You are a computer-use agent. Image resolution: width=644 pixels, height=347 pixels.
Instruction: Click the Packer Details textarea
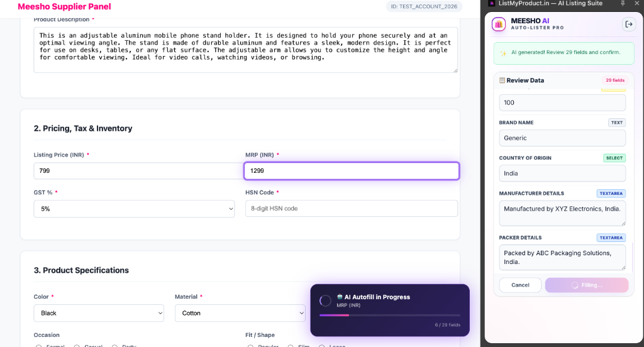tap(562, 258)
